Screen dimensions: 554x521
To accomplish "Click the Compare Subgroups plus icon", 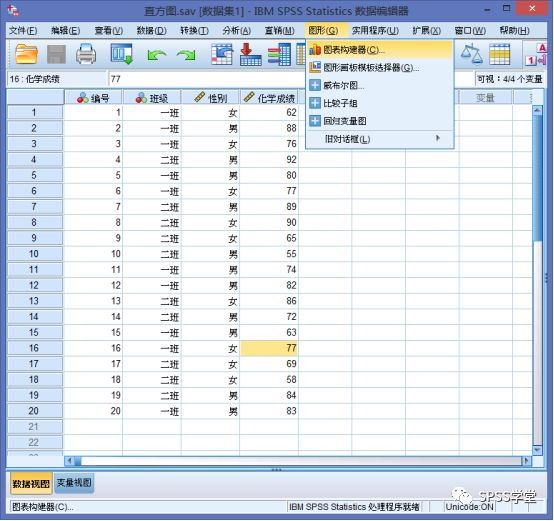I will (314, 103).
